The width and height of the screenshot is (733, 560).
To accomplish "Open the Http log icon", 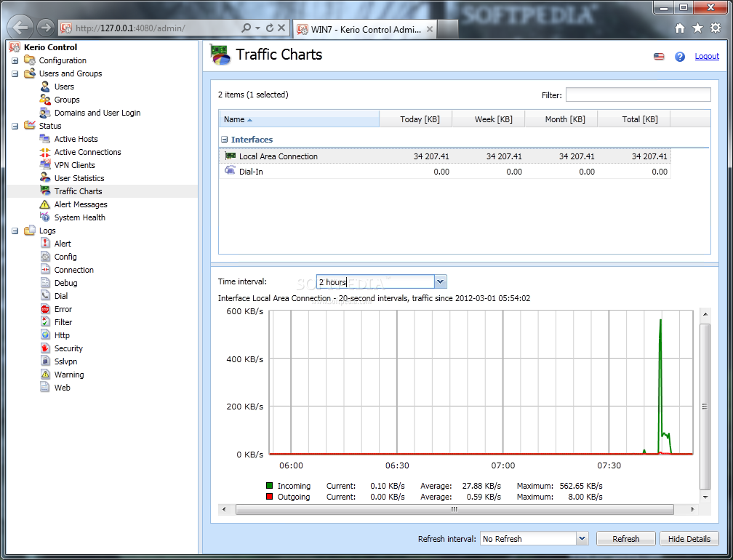I will click(45, 335).
